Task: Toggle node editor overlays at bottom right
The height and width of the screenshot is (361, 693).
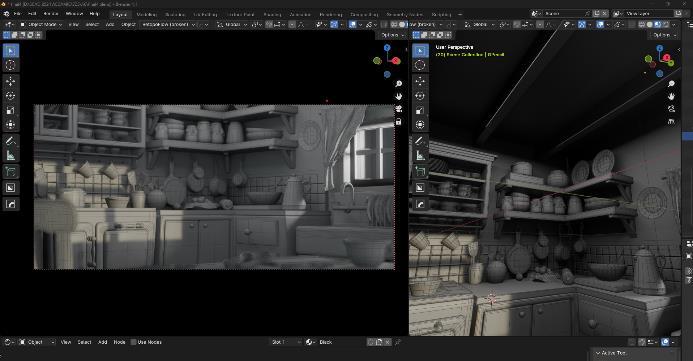Action: [666, 342]
